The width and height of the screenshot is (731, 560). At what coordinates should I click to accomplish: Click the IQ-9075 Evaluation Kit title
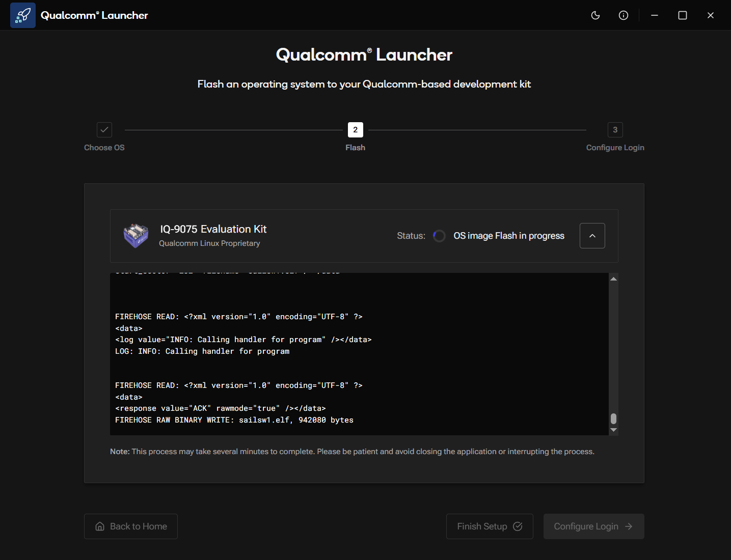[213, 229]
